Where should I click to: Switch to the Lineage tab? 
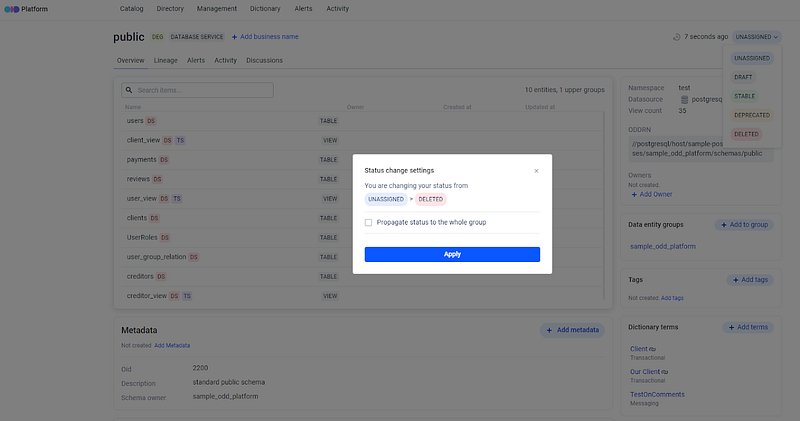tap(166, 60)
